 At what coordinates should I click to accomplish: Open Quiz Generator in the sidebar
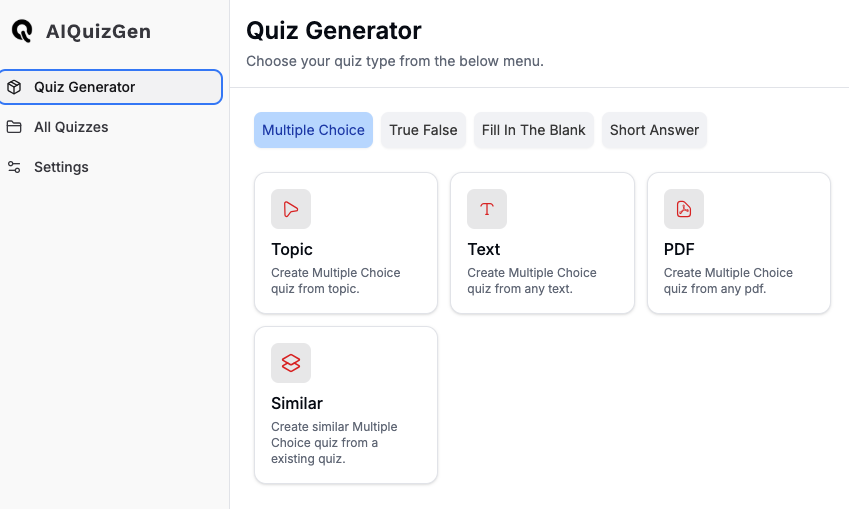click(x=85, y=87)
